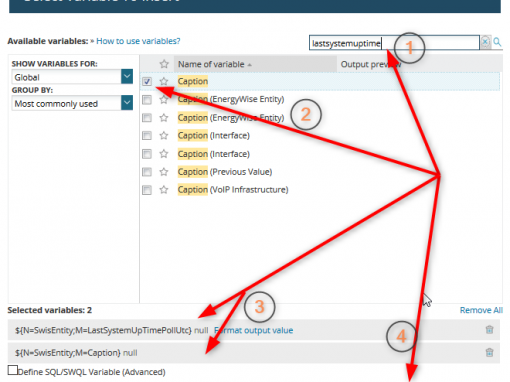Check the Caption (VoIP Infrastructure) checkbox
Image resolution: width=510 pixels, height=382 pixels.
[147, 190]
